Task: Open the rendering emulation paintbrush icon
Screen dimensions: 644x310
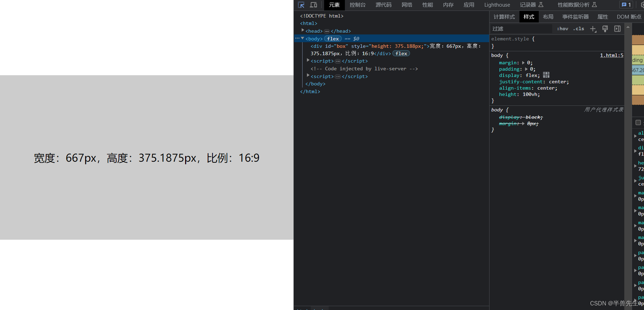Action: (605, 29)
